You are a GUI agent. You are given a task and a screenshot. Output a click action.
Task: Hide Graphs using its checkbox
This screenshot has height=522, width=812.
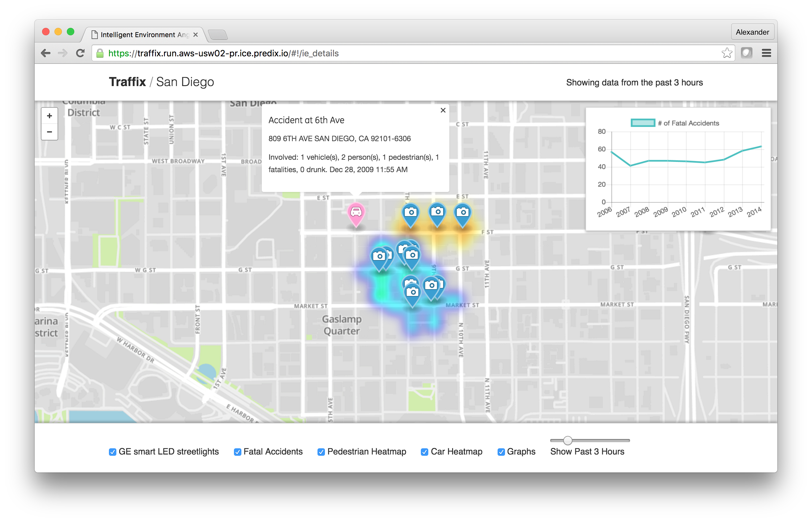501,452
